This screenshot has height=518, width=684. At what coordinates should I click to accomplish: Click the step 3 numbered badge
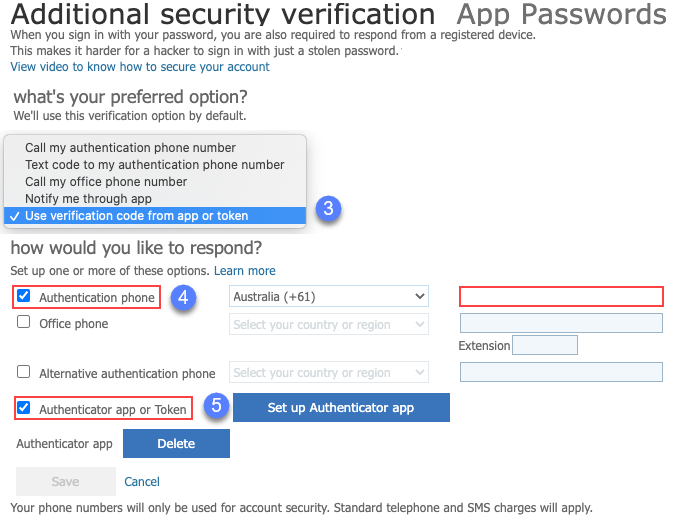[x=328, y=209]
